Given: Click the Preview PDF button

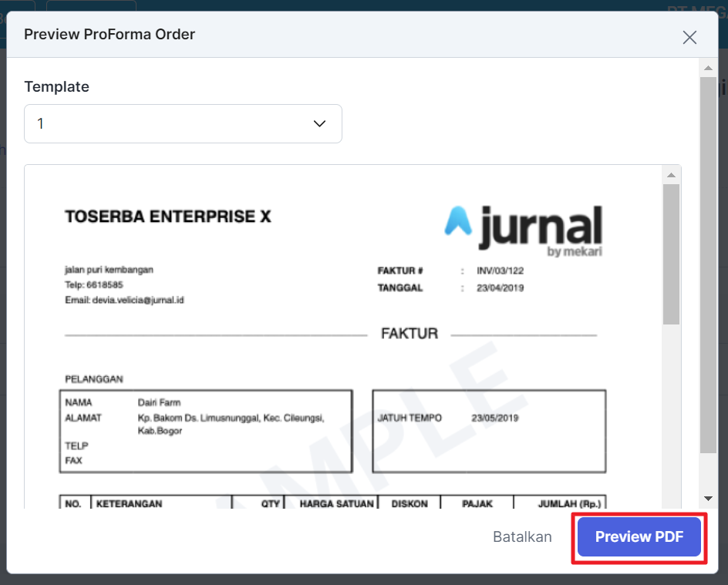Looking at the screenshot, I should [639, 536].
